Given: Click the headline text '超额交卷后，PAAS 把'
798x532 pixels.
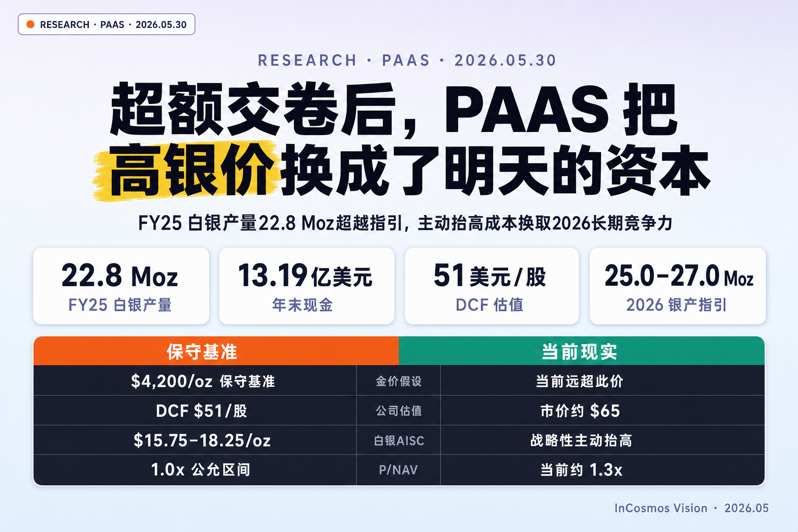Looking at the screenshot, I should click(x=394, y=110).
